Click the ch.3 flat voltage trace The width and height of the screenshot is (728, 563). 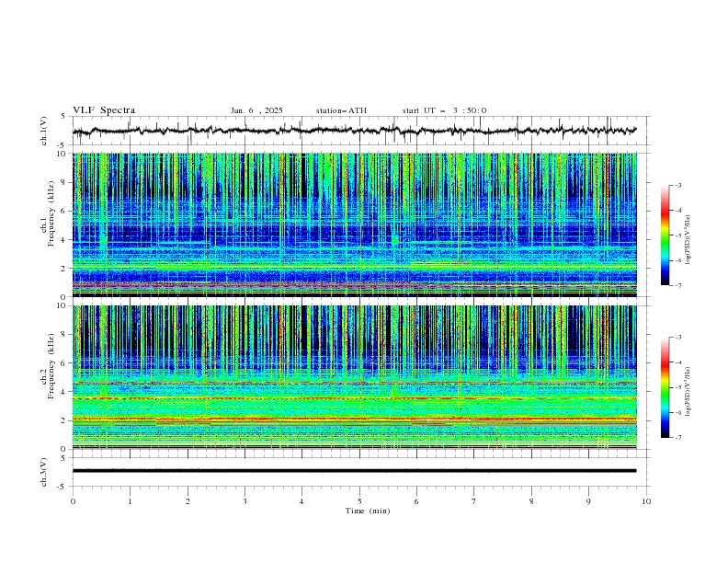pyautogui.click(x=354, y=471)
